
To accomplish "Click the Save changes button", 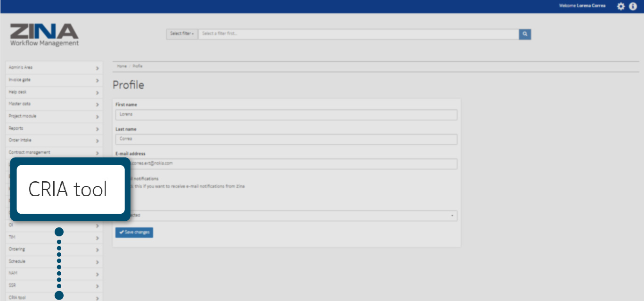I will [x=134, y=233].
